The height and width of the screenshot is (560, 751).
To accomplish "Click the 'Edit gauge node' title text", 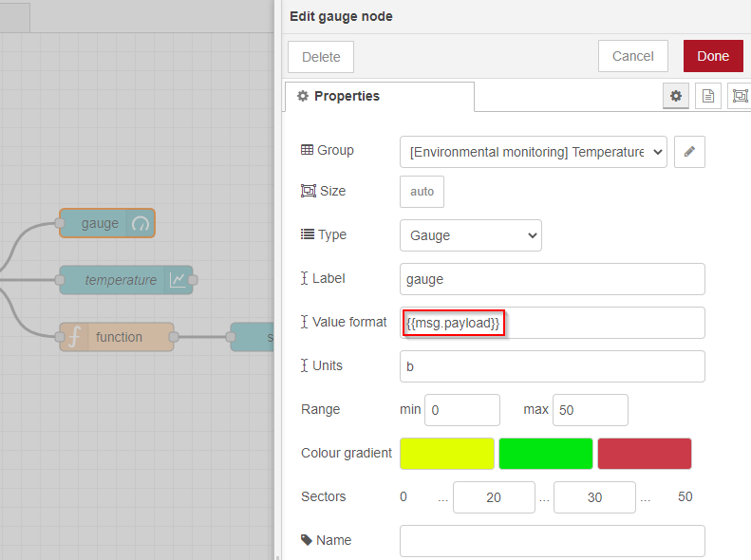I will (341, 16).
